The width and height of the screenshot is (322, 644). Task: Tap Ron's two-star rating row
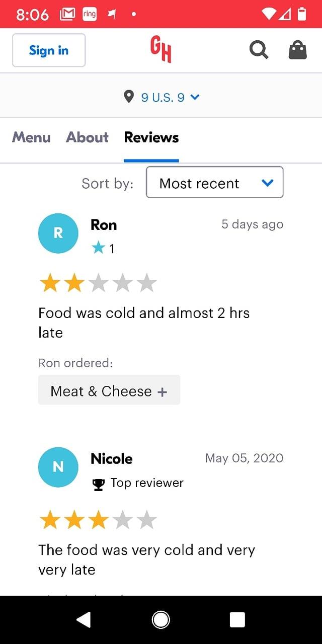point(98,284)
